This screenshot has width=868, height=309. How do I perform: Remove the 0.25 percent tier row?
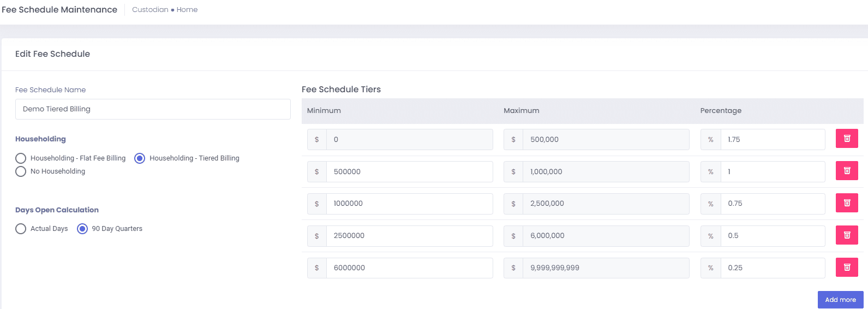click(847, 268)
